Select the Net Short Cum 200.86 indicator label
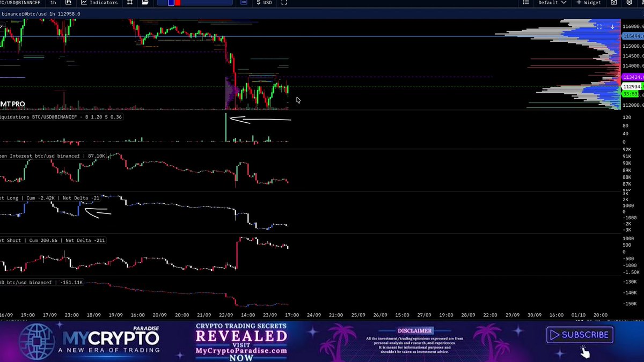The height and width of the screenshot is (362, 644). 53,240
